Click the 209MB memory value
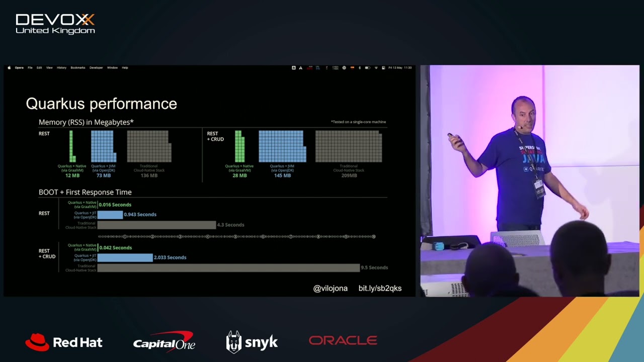 coord(349,175)
